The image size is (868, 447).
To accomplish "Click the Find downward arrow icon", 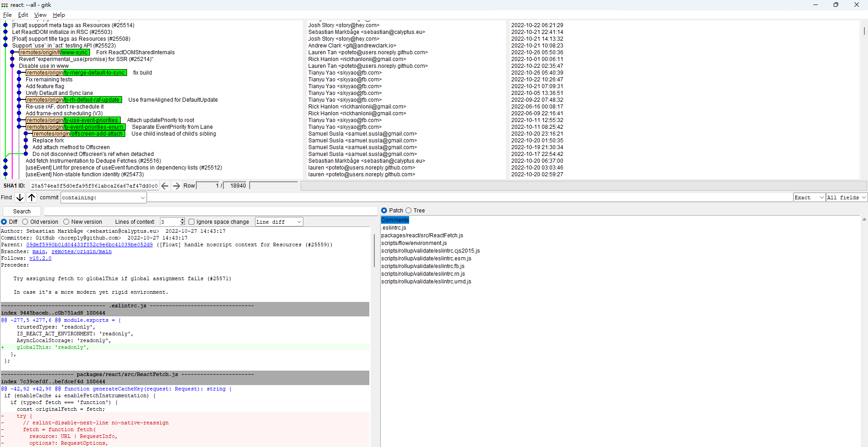I will [x=19, y=197].
